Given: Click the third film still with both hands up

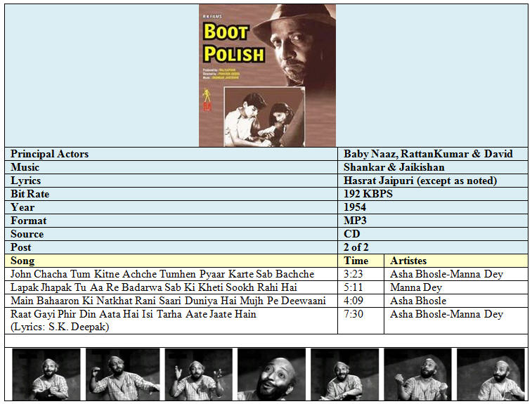Looking at the screenshot, I should pos(198,374).
